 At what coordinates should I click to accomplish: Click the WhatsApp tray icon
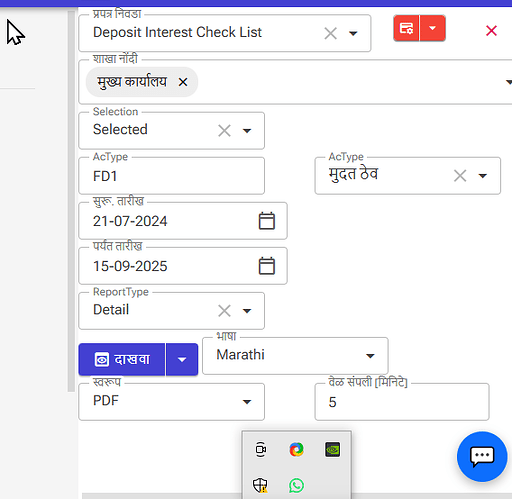pos(296,485)
